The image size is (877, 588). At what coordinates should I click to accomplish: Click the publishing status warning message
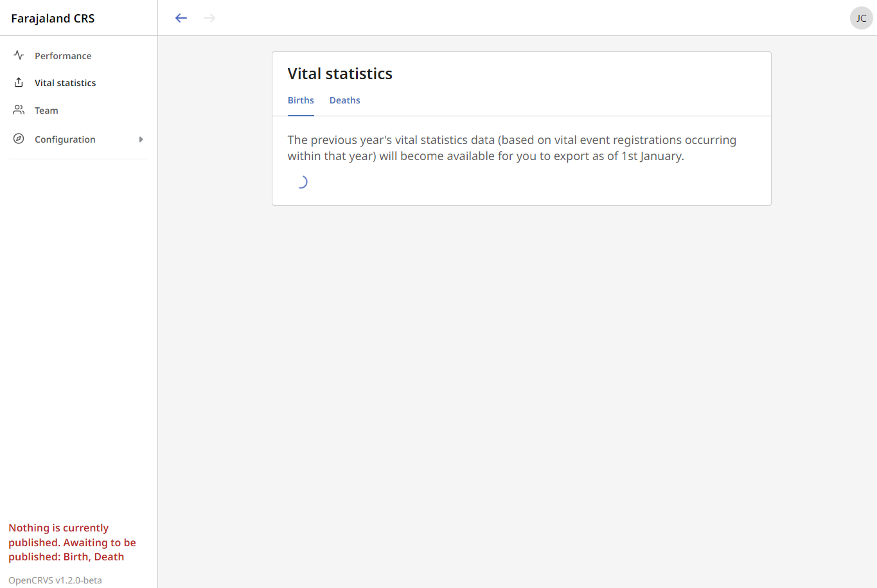click(x=73, y=542)
